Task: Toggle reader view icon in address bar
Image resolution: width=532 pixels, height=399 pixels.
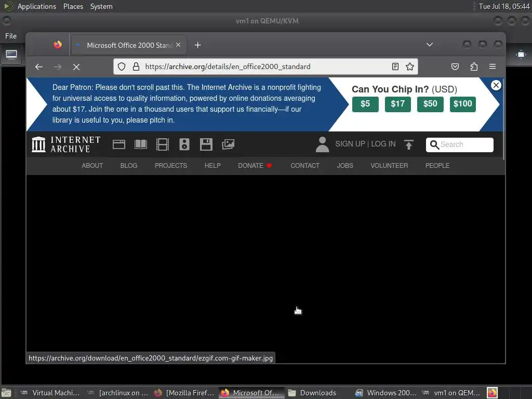Action: 395,66
